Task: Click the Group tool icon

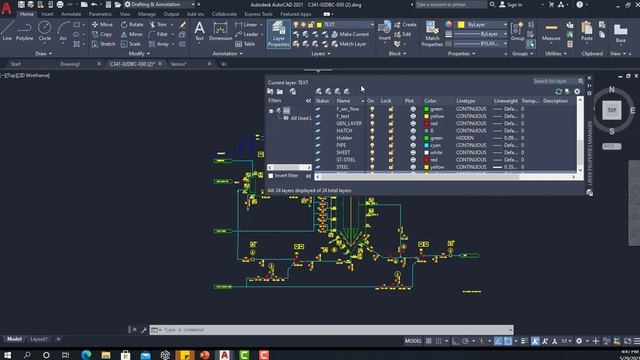Action: click(518, 31)
